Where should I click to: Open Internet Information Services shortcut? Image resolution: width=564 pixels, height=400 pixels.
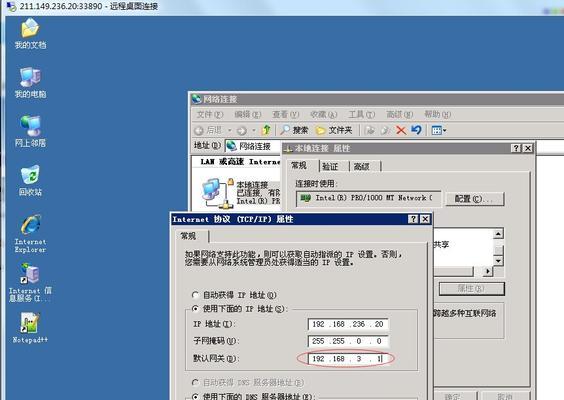tap(30, 282)
